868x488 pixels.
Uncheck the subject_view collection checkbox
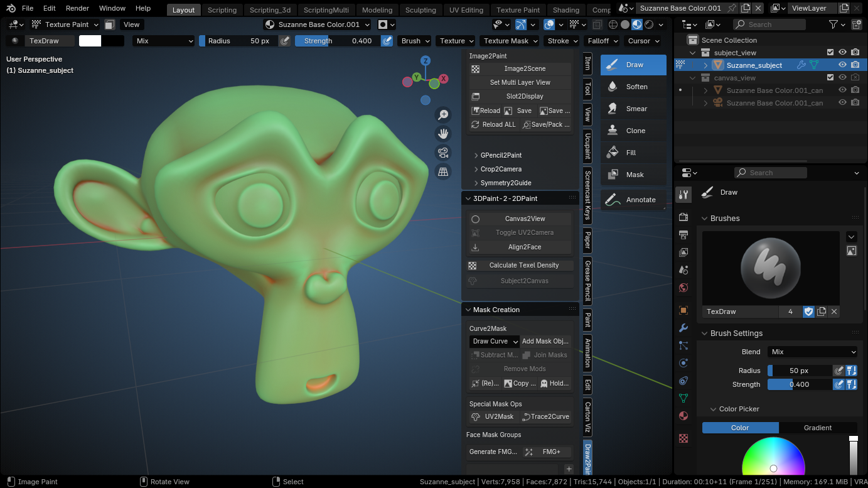coord(832,52)
